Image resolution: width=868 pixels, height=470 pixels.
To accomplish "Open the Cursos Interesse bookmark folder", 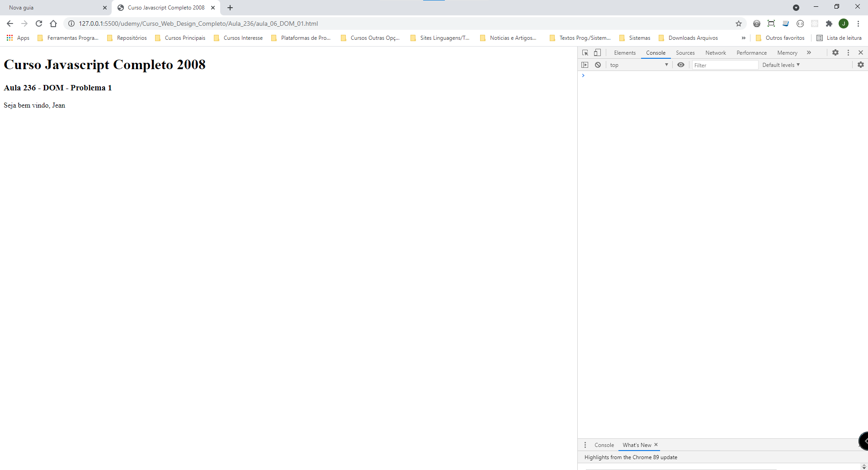I will (238, 38).
